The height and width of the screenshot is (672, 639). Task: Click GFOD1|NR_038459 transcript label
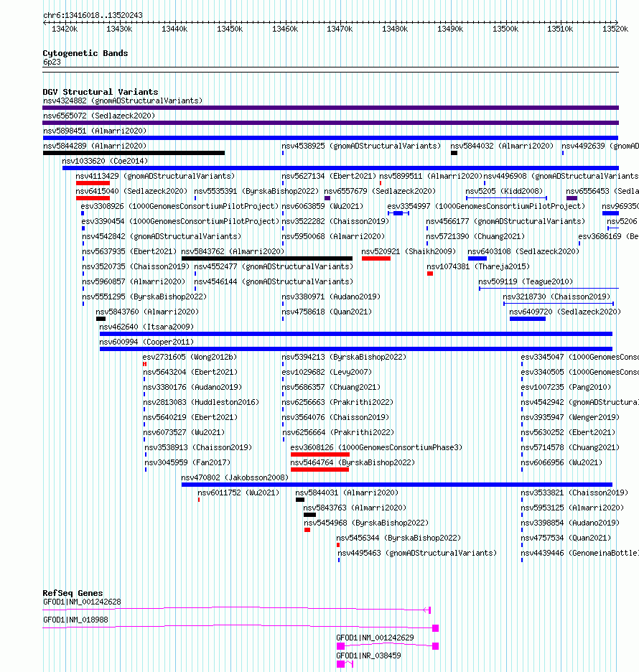(368, 656)
